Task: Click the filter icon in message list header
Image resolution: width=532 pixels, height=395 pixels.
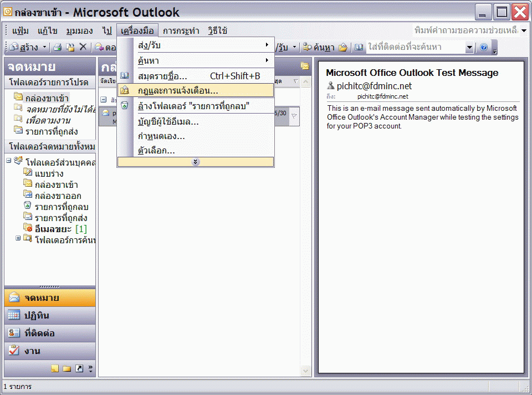Action: (295, 81)
